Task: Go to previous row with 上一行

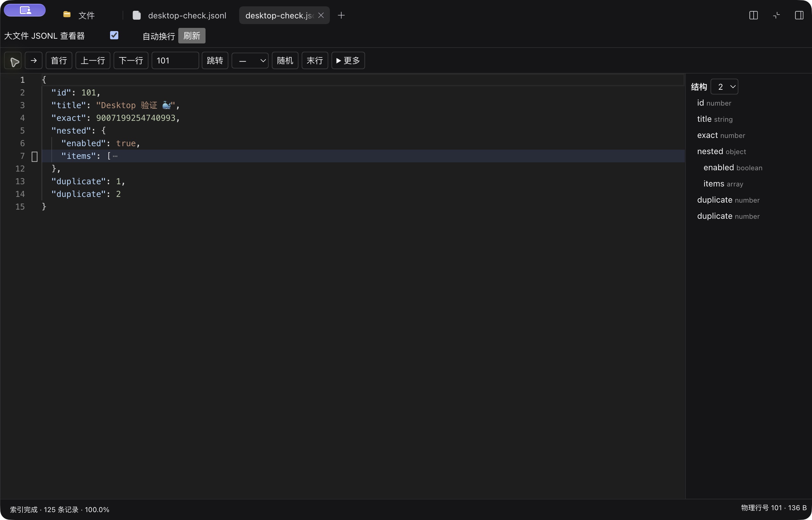Action: (x=93, y=61)
